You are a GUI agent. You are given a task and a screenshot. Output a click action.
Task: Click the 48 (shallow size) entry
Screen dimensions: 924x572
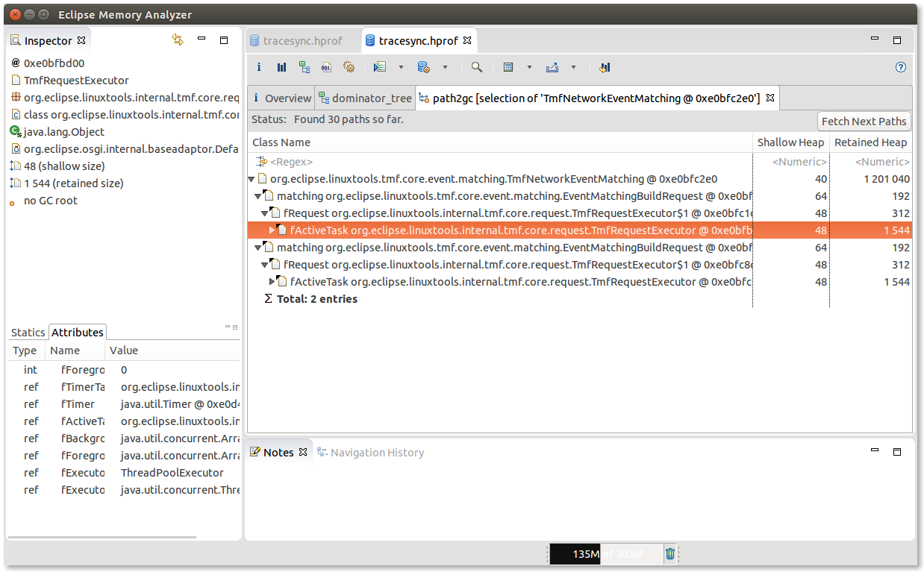point(57,166)
